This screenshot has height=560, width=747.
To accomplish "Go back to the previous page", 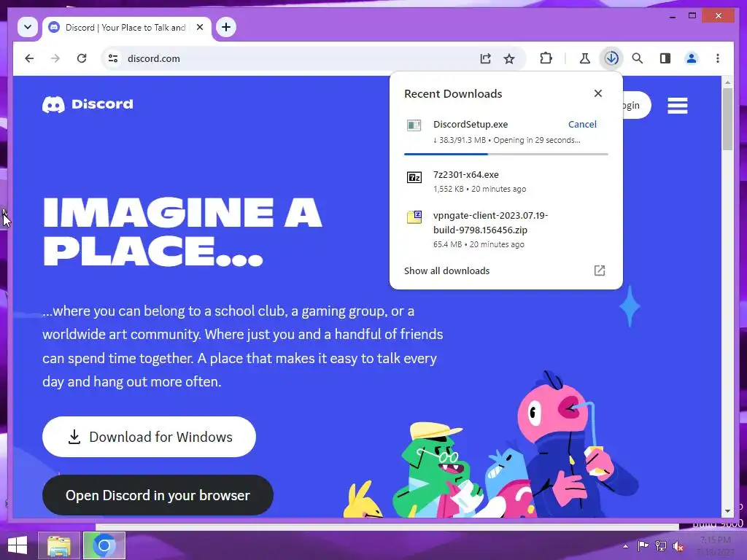I will pos(29,58).
